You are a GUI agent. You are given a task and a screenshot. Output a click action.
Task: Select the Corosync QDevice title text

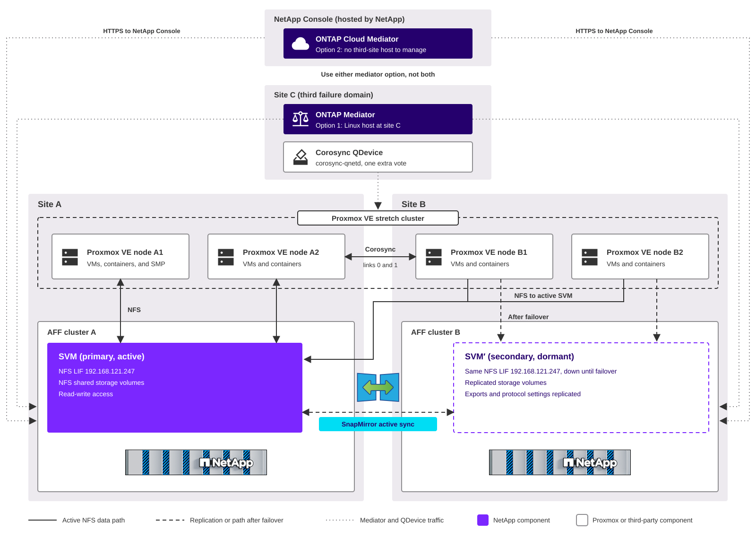click(x=349, y=153)
